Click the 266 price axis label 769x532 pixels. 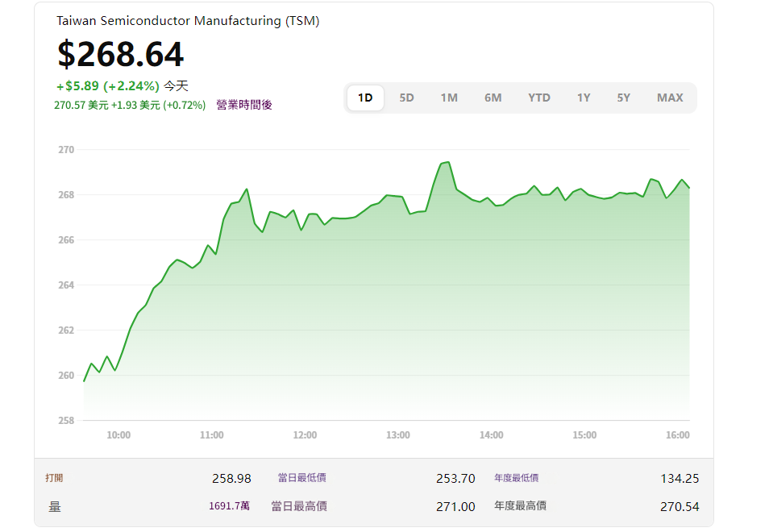coord(66,239)
